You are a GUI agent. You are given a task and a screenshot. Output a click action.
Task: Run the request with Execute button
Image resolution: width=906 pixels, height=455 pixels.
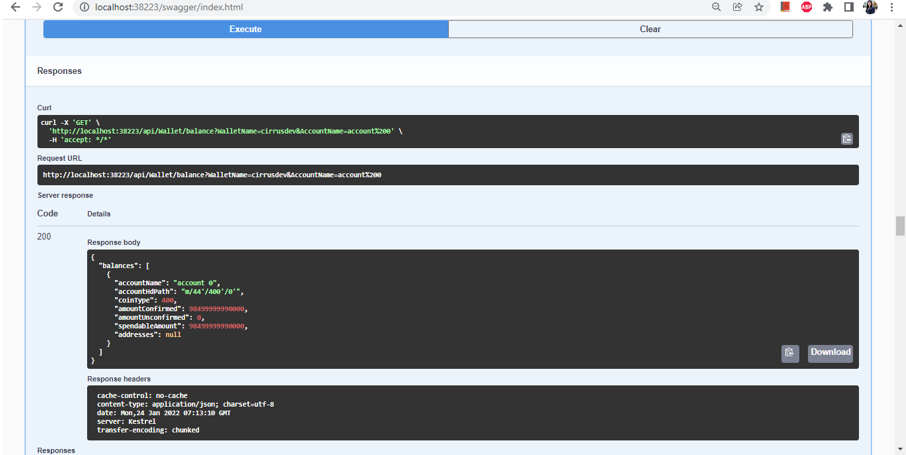pyautogui.click(x=246, y=29)
